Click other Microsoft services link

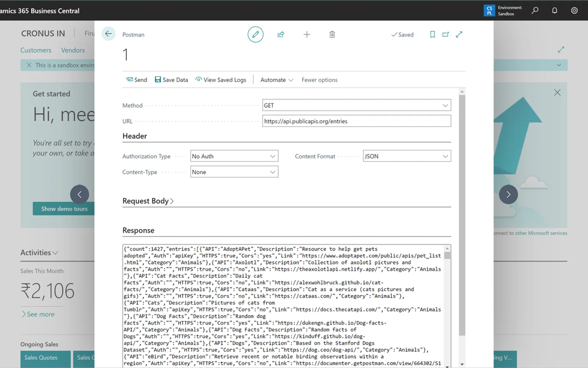(x=541, y=233)
